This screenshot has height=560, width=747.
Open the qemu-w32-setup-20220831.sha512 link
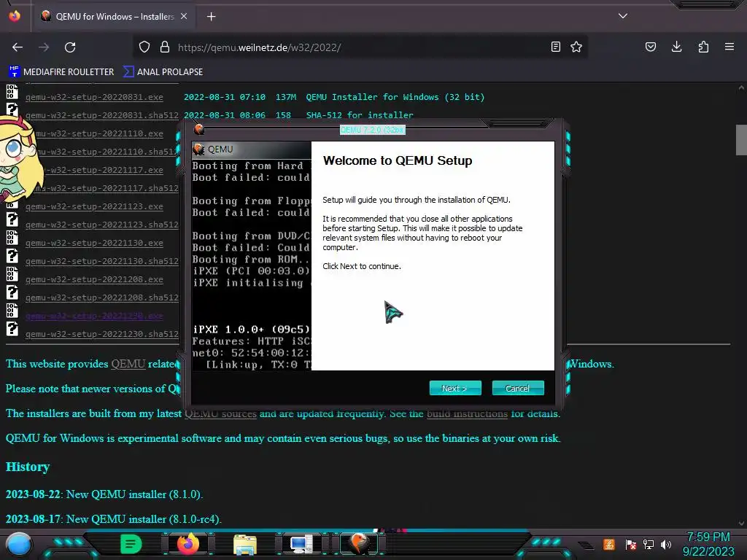click(x=102, y=115)
